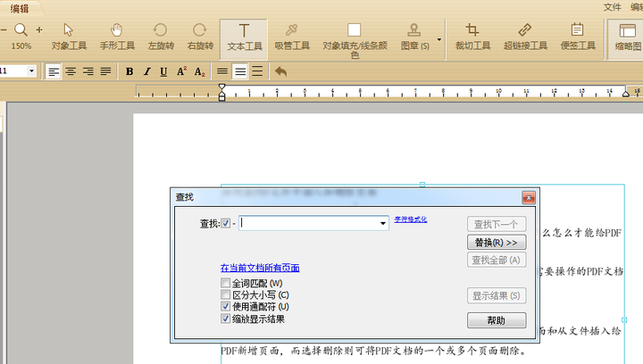Pick the 吸管工具 eyedropper tool
The image size is (643, 364).
tap(292, 37)
